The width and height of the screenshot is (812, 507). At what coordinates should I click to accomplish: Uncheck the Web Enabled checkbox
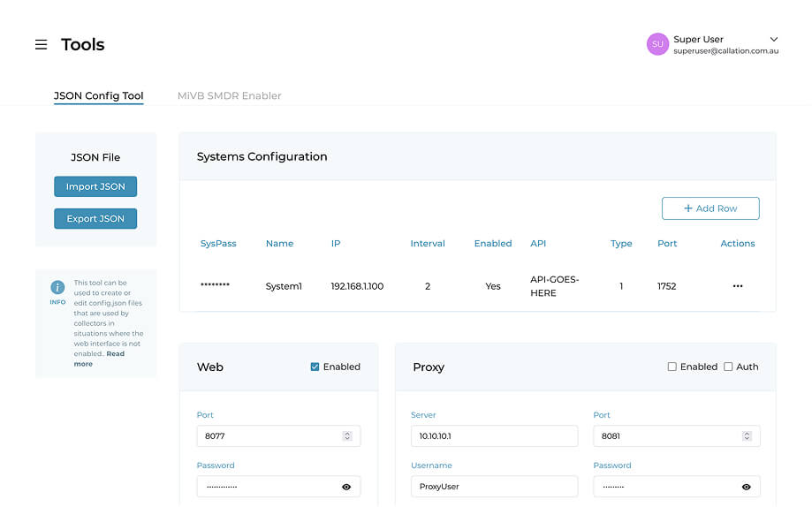315,367
